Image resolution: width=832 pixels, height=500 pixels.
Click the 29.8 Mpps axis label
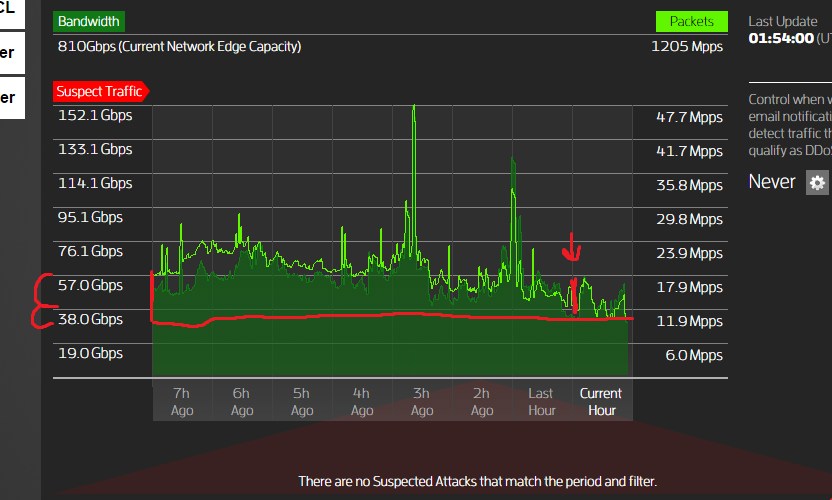click(689, 219)
